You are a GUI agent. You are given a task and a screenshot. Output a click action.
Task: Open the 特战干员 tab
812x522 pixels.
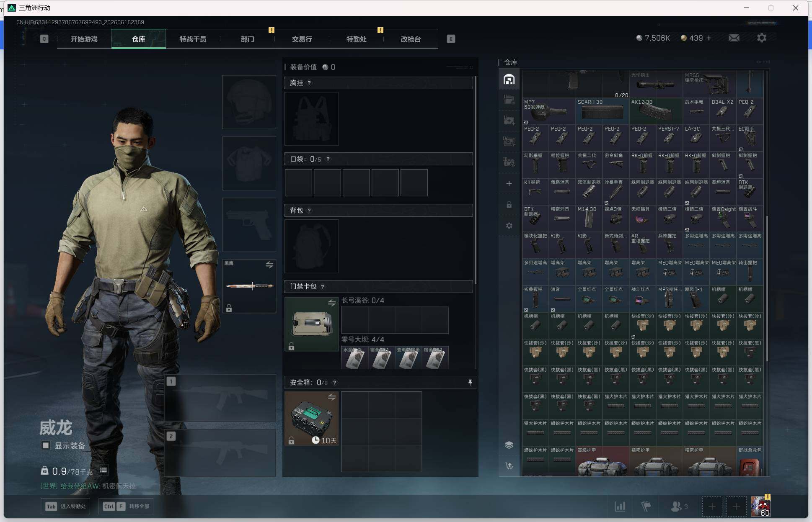pyautogui.click(x=193, y=39)
